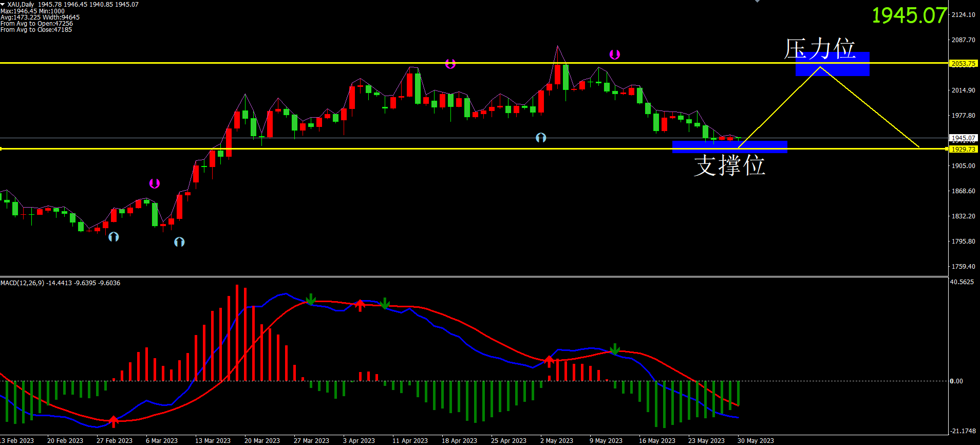Viewport: 980px width, 445px height.
Task: Click the gray chart shift marker on top edge
Action: pos(757,2)
